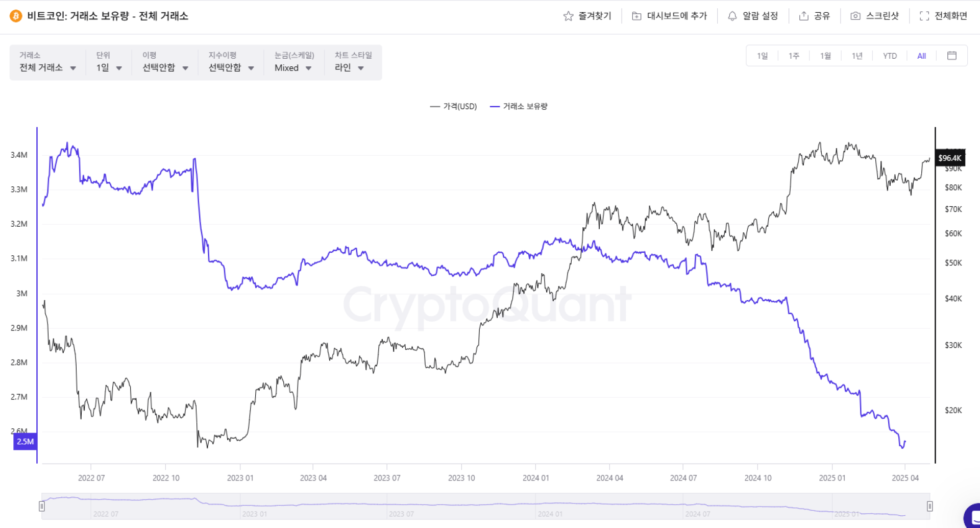Viewport: 980px width, 528px height.
Task: Click the 1주 range button
Action: coord(794,56)
